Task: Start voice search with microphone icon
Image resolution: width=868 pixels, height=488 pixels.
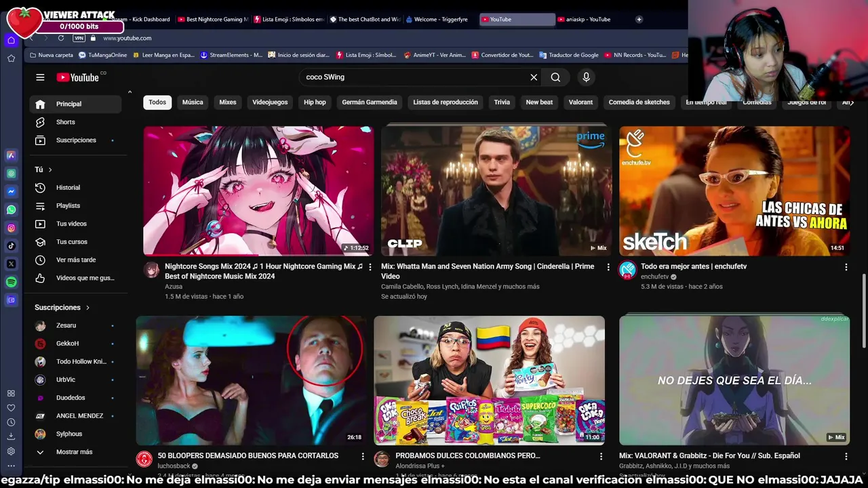Action: [586, 77]
